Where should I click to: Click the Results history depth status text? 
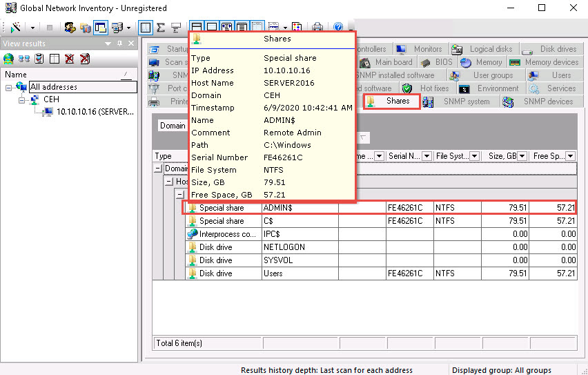(326, 370)
